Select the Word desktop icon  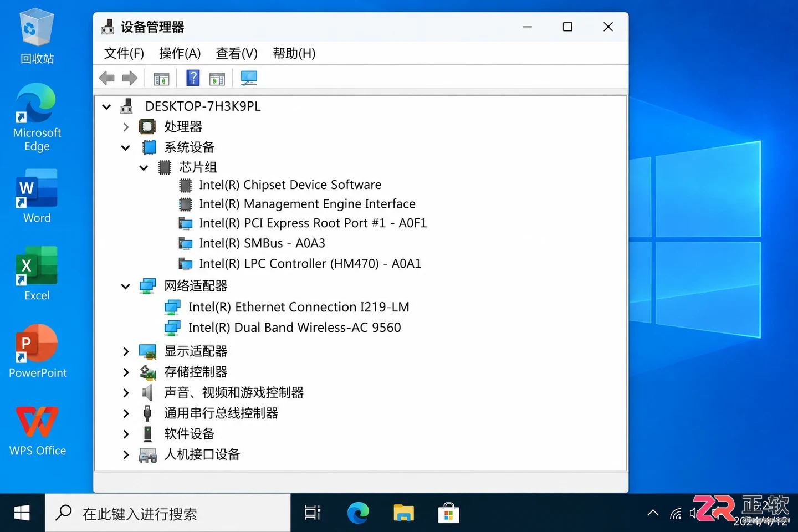(x=37, y=197)
